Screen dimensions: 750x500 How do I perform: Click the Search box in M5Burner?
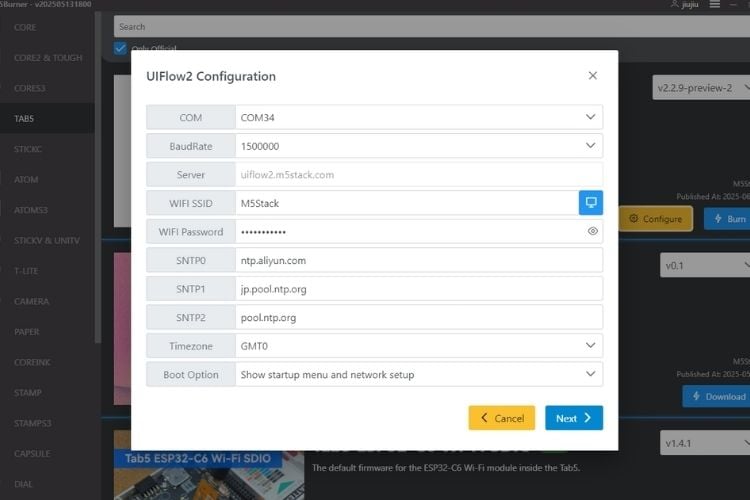click(431, 27)
